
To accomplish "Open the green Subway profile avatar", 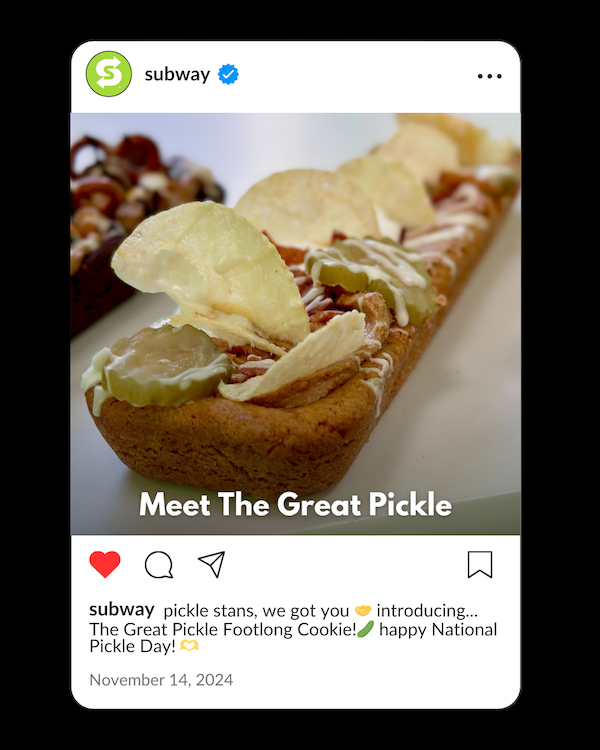I will 109,74.
